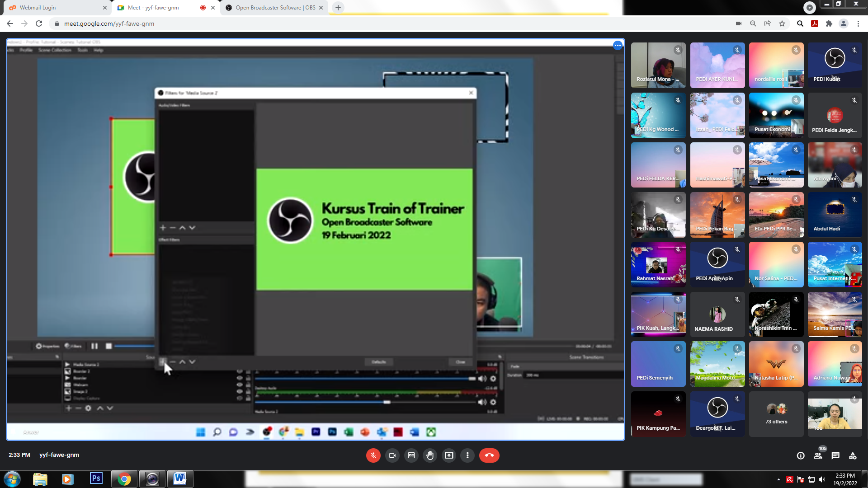Open a new browser tab
The width and height of the screenshot is (868, 488).
click(338, 8)
